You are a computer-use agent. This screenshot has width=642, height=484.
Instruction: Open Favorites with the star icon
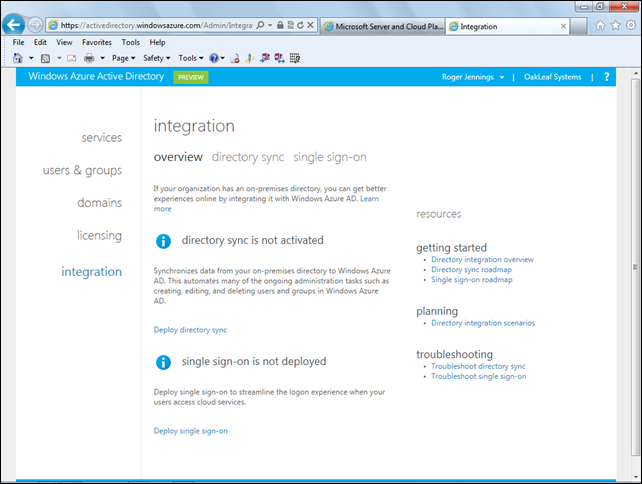point(616,25)
